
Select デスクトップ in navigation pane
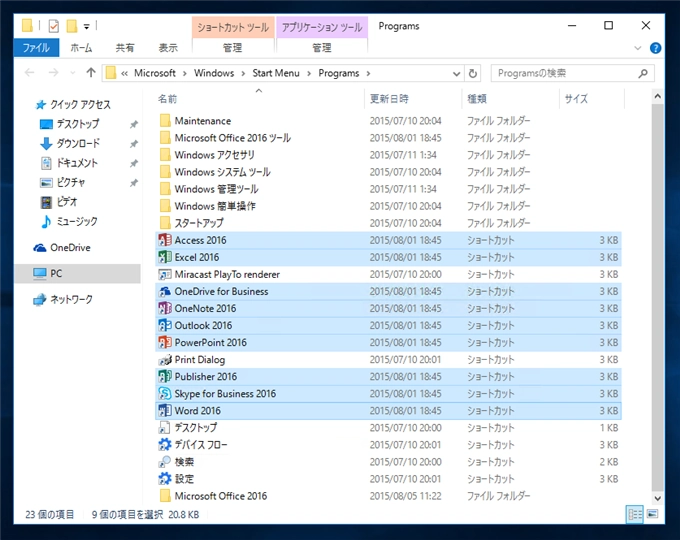pos(78,124)
